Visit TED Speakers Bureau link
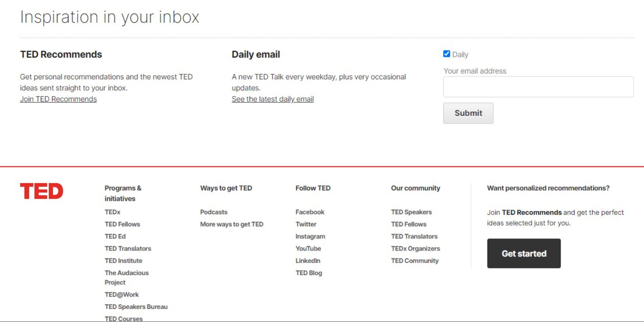 point(136,307)
